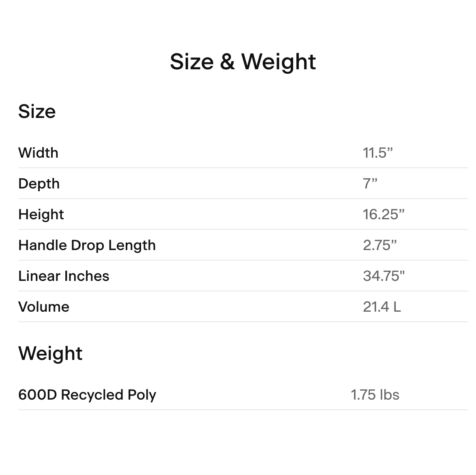476x475 pixels.
Task: Click the Height row label
Action: (41, 214)
